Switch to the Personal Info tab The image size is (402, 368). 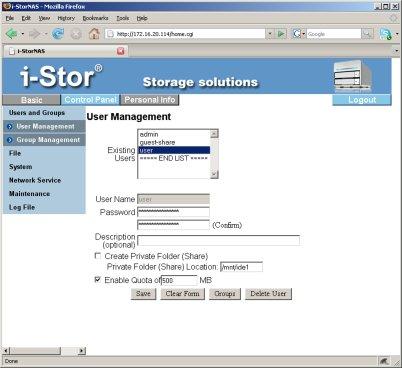(x=150, y=100)
